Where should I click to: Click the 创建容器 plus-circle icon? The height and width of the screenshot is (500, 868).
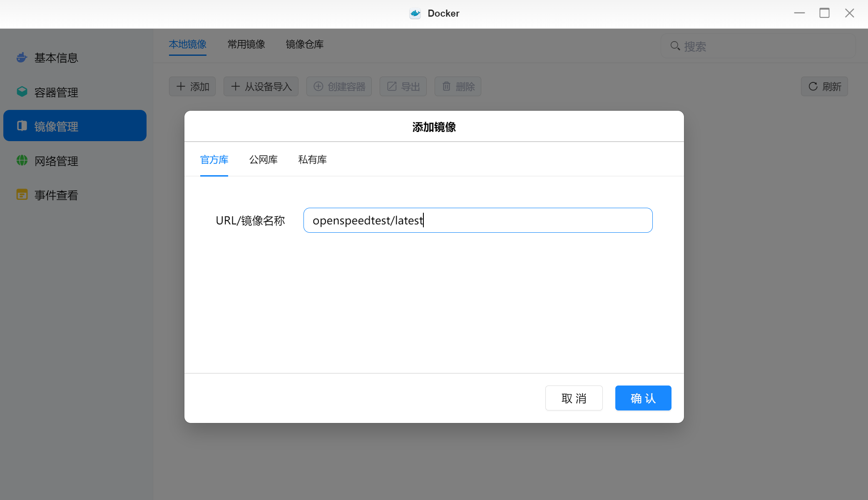(318, 86)
